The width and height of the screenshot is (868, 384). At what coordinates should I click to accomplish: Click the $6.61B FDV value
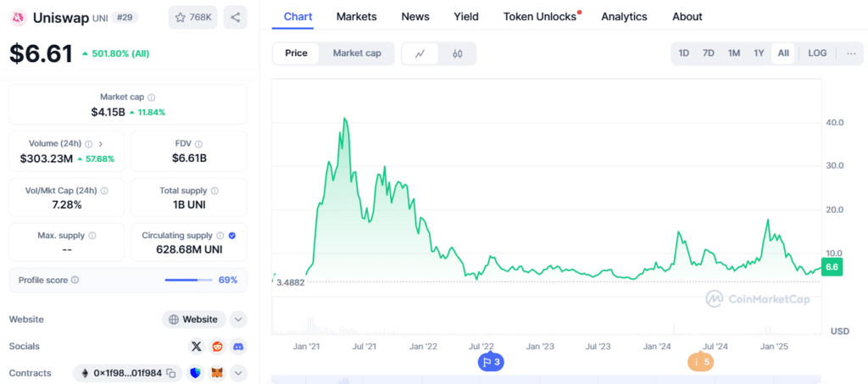[x=189, y=159]
